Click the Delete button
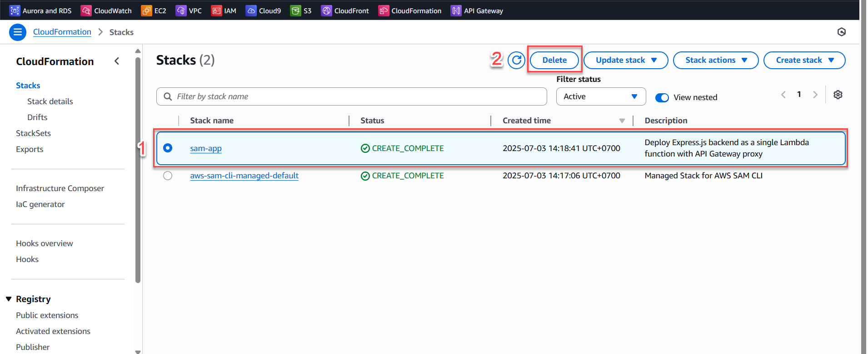 [x=554, y=60]
